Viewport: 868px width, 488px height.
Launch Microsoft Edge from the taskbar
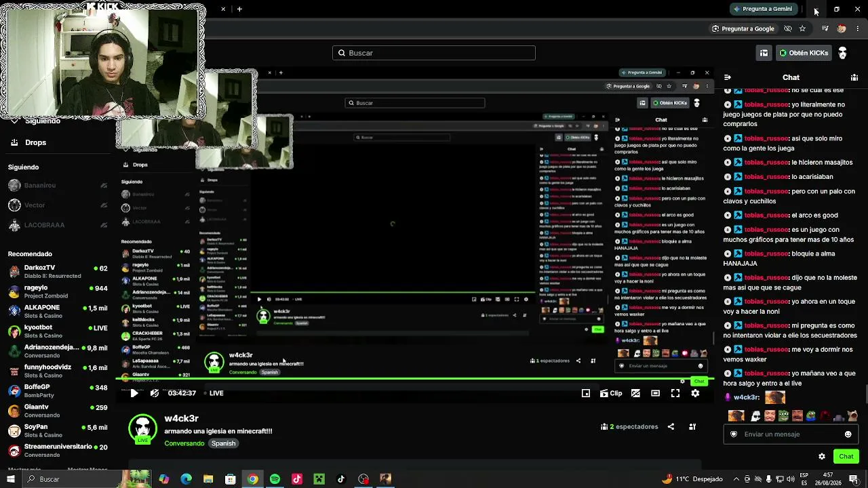tap(186, 479)
